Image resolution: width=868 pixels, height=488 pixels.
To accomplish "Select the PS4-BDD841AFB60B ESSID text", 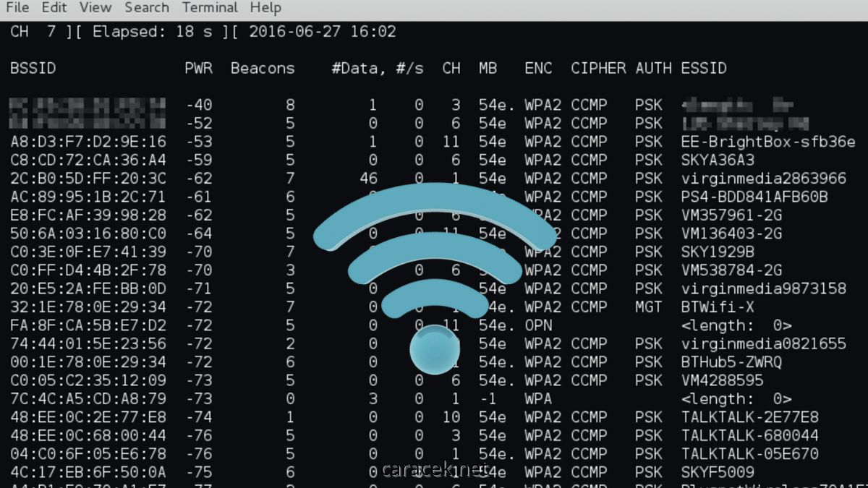I will coord(754,197).
